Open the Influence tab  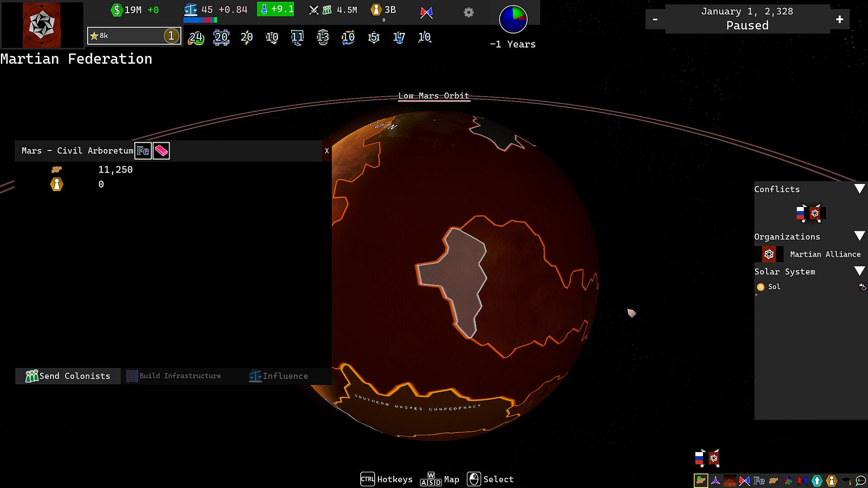coord(279,376)
